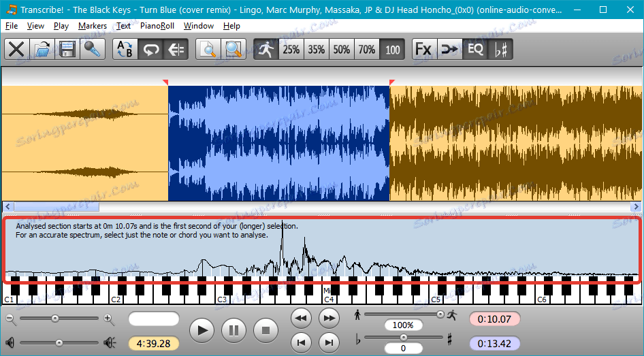Click the microphone record icon
The width and height of the screenshot is (644, 356).
[x=93, y=50]
